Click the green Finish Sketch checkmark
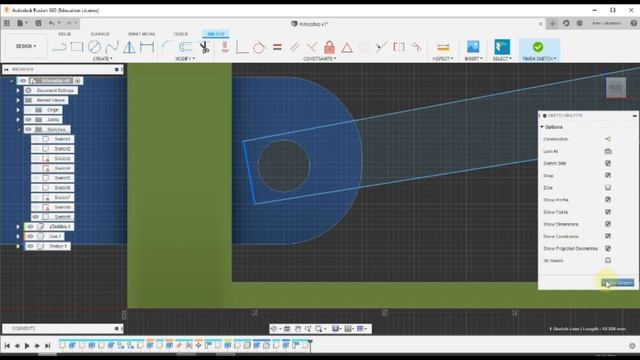Screen dimensions: 640x360 pyautogui.click(x=538, y=47)
